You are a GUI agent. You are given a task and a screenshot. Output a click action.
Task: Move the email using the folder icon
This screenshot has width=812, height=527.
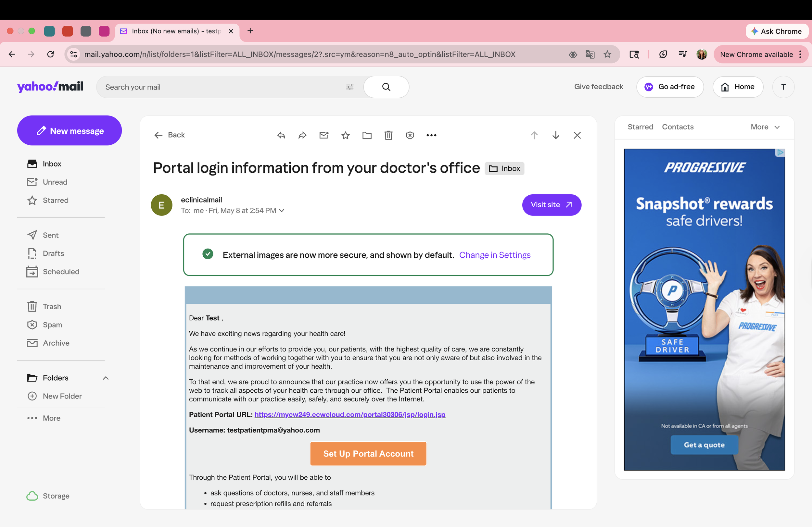(367, 135)
